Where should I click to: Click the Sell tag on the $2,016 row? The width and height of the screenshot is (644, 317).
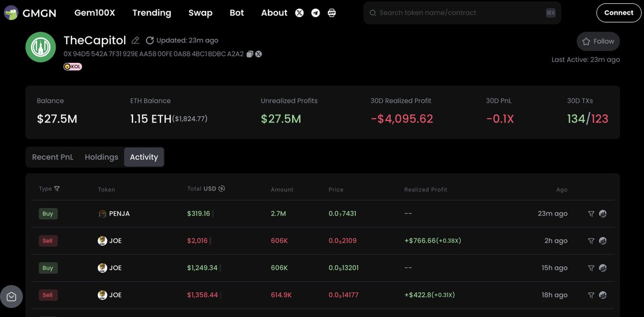tap(48, 241)
